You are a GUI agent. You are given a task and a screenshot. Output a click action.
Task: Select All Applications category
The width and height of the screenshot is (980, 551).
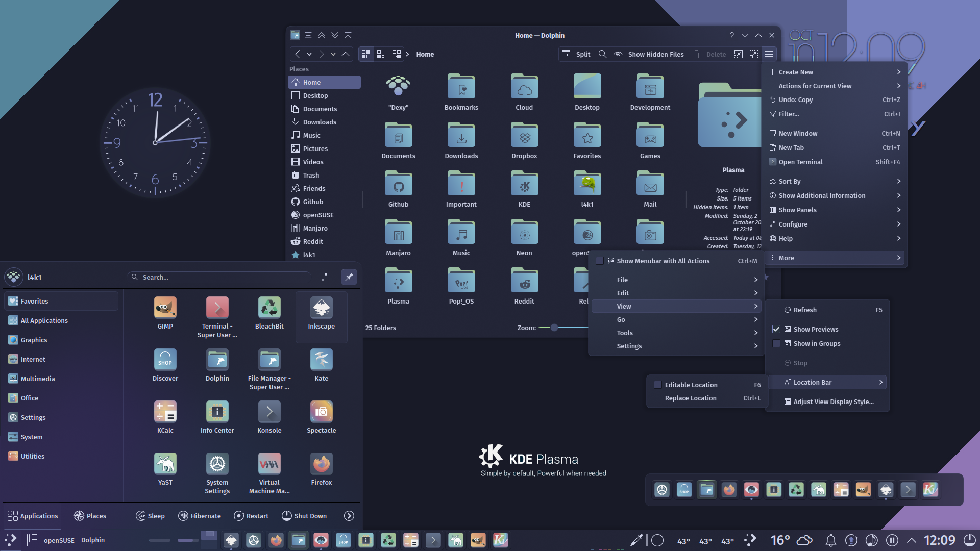[61, 320]
